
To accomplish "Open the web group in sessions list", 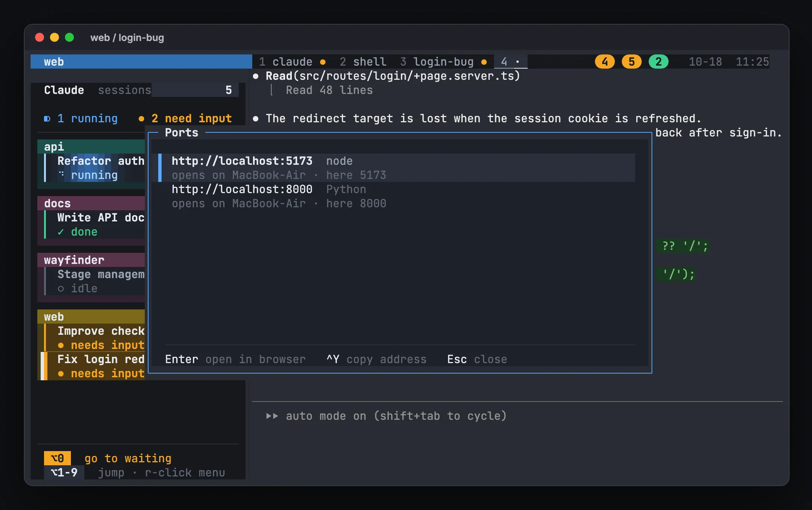I will point(91,317).
